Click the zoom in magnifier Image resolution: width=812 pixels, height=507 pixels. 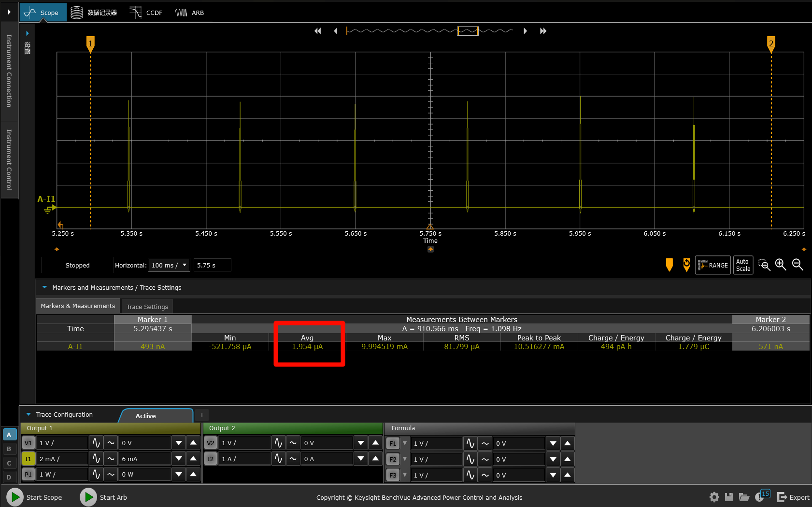[781, 265]
